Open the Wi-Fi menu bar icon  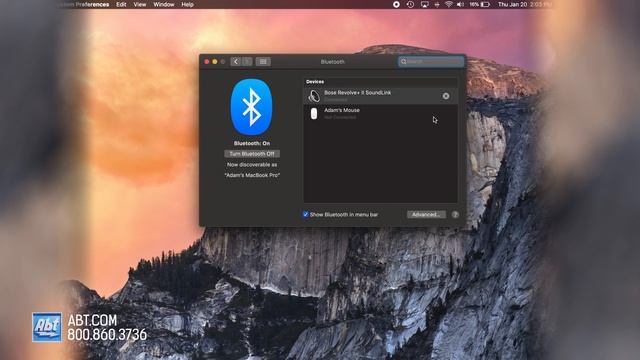[x=449, y=4]
